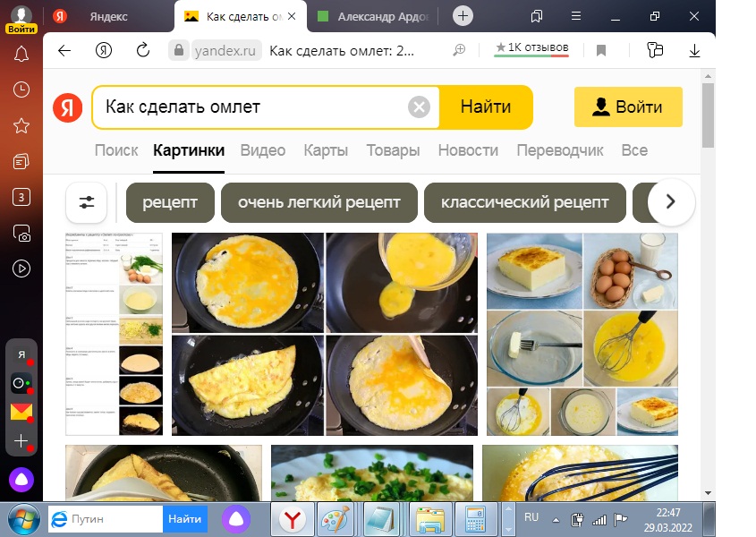Open the four-pan omelet collage thumbnail
Screen dimensions: 756x537
[x=325, y=335]
